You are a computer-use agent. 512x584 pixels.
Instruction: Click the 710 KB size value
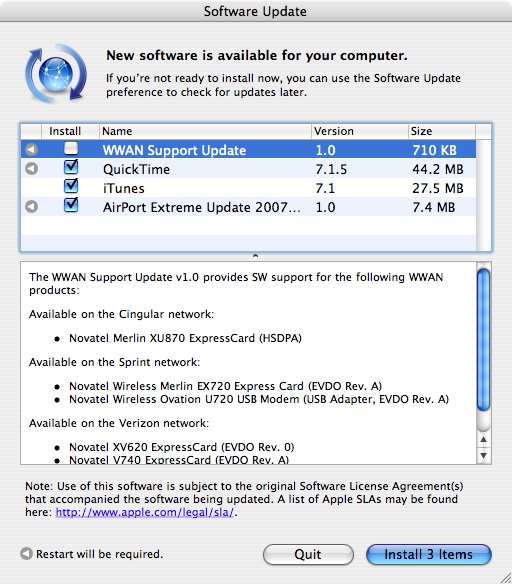click(434, 150)
